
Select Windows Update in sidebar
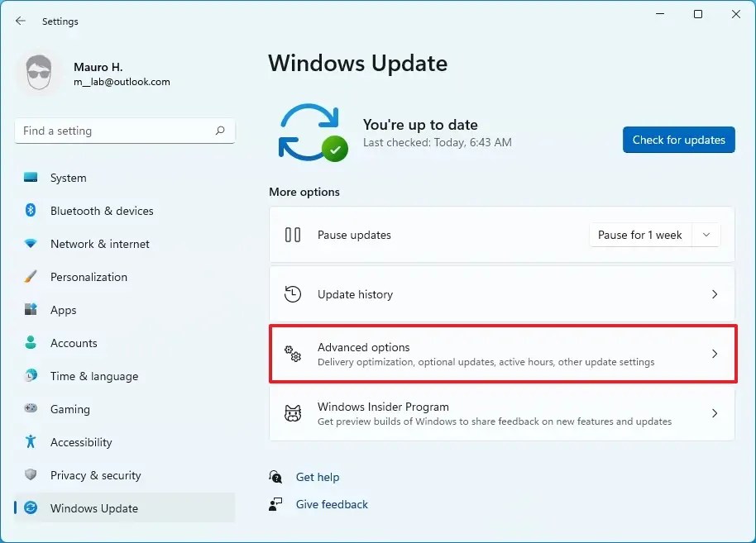[x=124, y=507]
